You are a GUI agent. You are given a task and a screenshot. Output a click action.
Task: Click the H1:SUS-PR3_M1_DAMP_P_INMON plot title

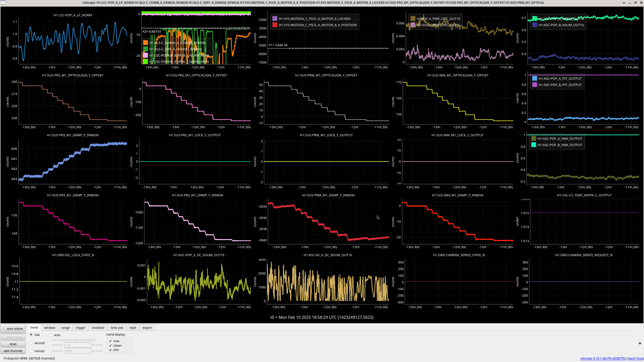pos(73,135)
